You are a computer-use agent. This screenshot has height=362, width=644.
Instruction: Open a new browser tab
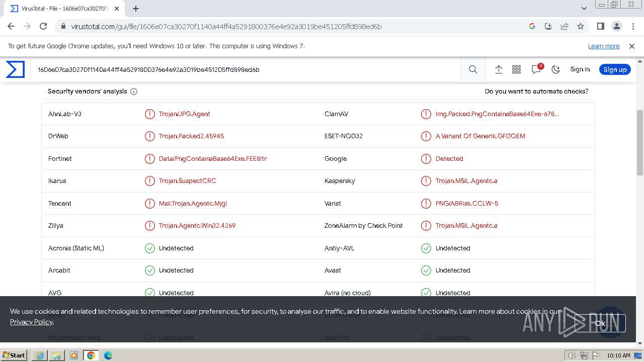[136, 9]
